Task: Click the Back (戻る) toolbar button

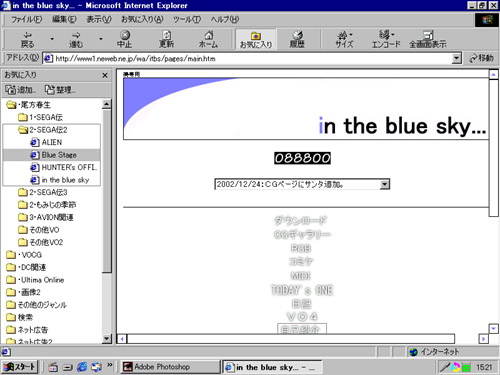Action: click(x=27, y=39)
